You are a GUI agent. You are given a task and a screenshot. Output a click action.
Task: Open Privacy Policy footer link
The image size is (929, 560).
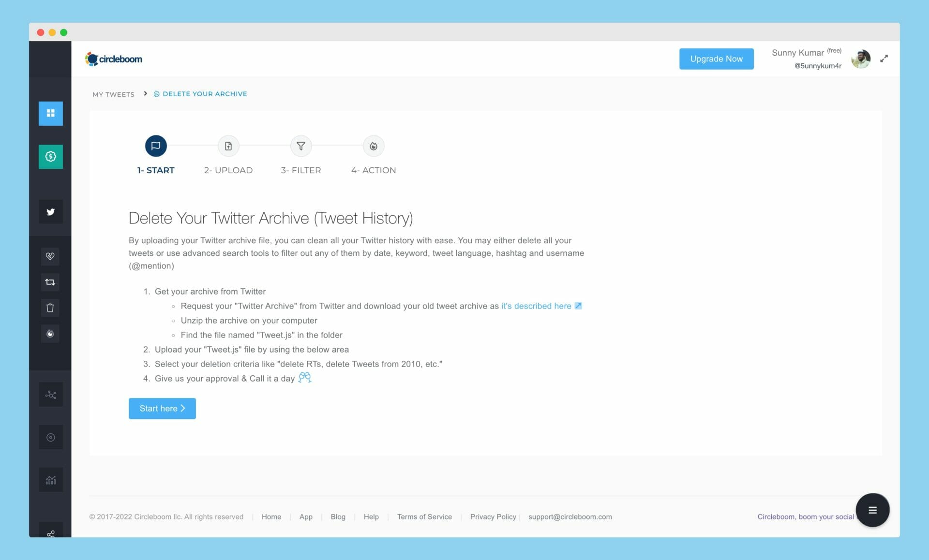pos(493,516)
